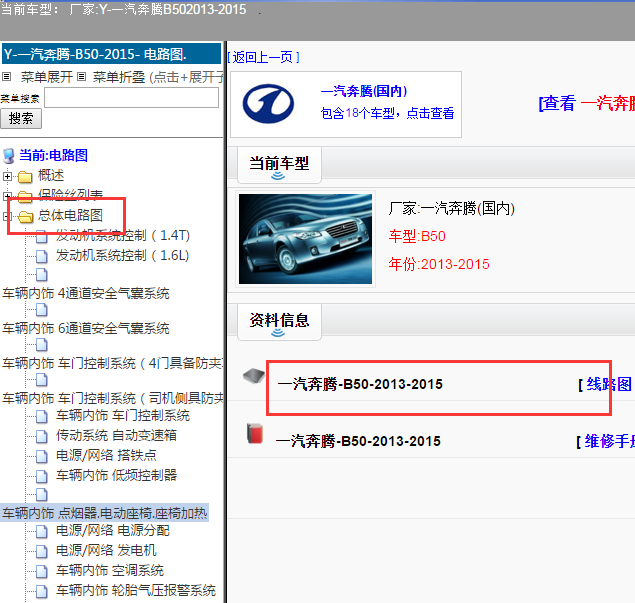This screenshot has width=635, height=603.
Task: Open 车门控制系统 (4门具备防夹)
Action: [113, 363]
